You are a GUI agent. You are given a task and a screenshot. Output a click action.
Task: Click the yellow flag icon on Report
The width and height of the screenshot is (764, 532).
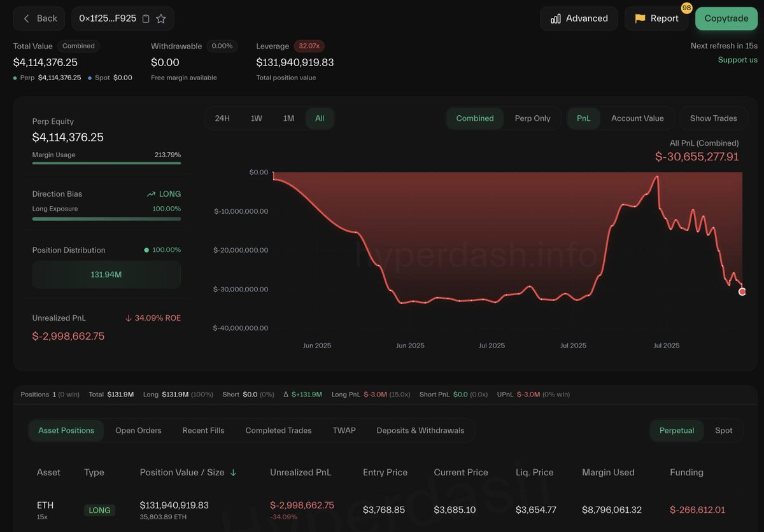click(640, 18)
